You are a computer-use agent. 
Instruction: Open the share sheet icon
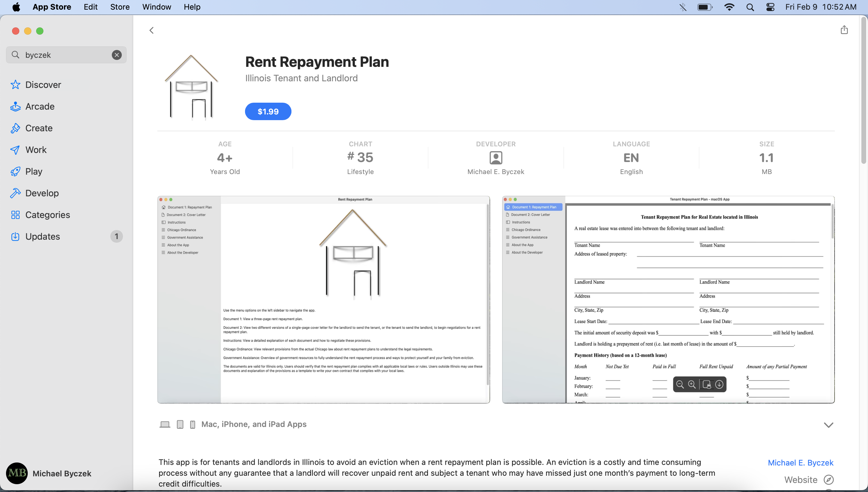pyautogui.click(x=844, y=30)
